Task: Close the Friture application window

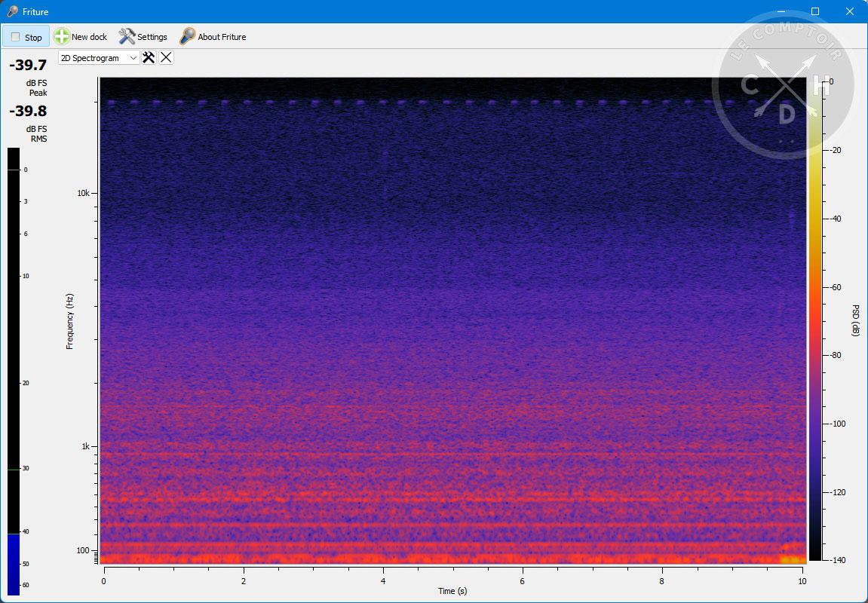Action: coord(850,11)
